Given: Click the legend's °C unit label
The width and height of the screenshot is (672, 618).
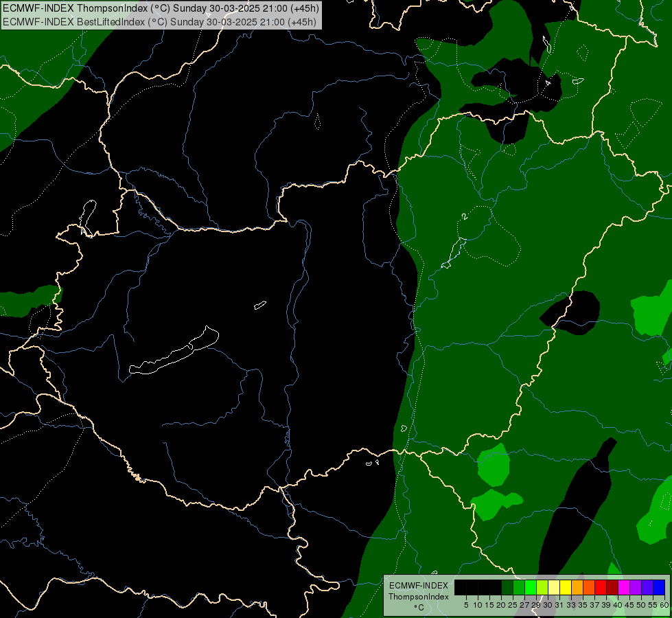Looking at the screenshot, I should point(419,608).
